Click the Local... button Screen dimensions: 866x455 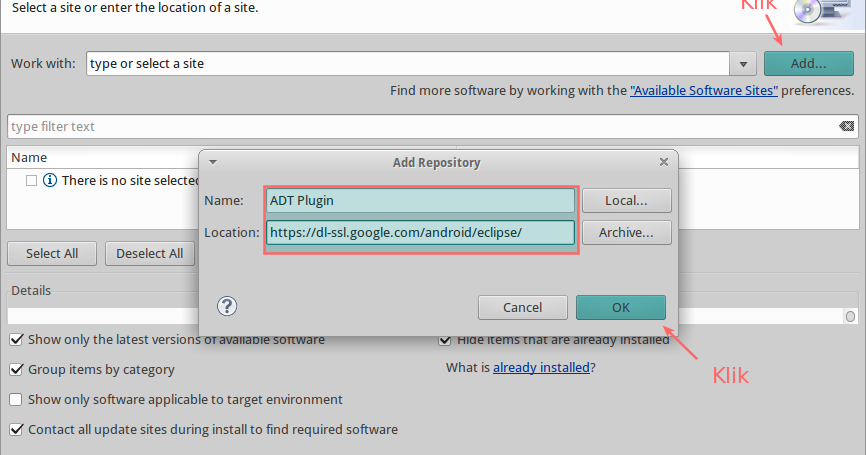[626, 200]
